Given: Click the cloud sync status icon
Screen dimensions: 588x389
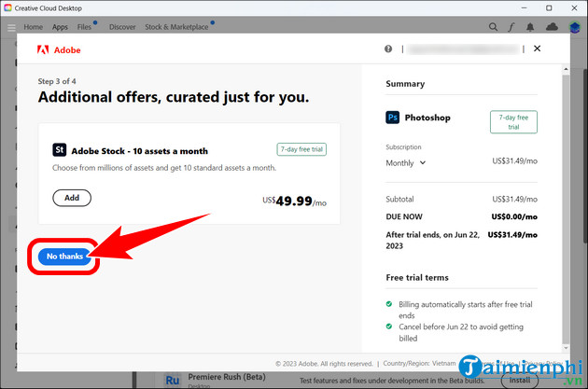Looking at the screenshot, I should tap(552, 27).
